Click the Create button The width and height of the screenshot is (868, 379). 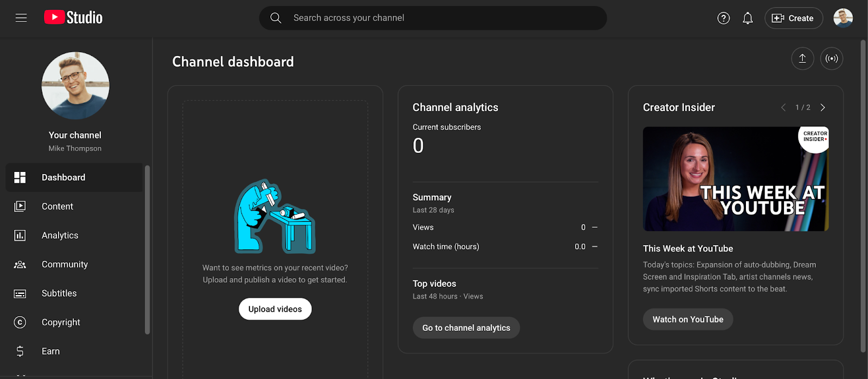[794, 18]
